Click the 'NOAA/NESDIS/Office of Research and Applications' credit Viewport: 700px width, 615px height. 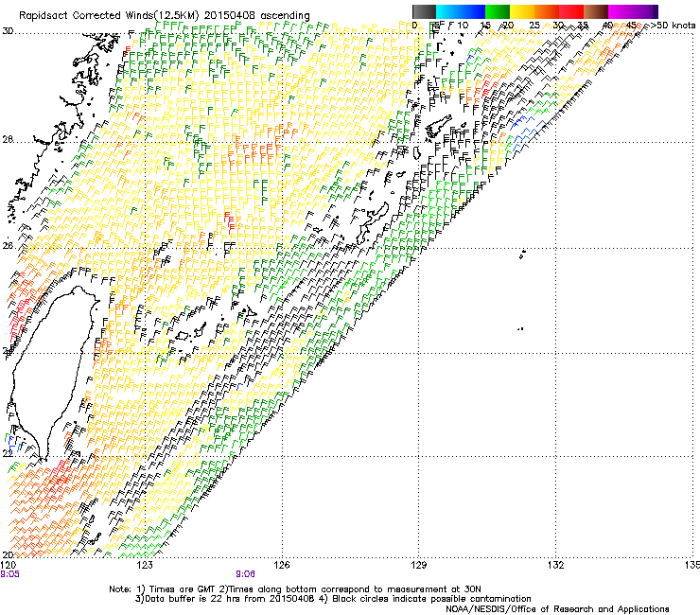point(557,609)
